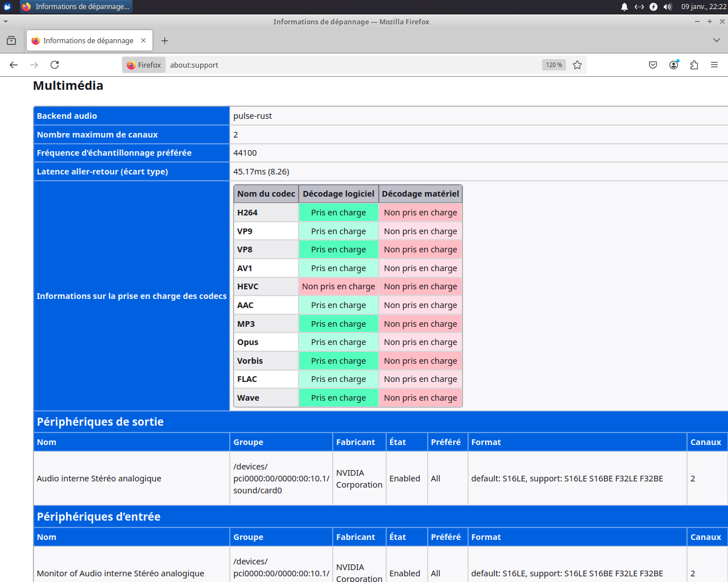Open the clock showing 09 janv., 22:22
This screenshot has height=582, width=728.
point(704,7)
